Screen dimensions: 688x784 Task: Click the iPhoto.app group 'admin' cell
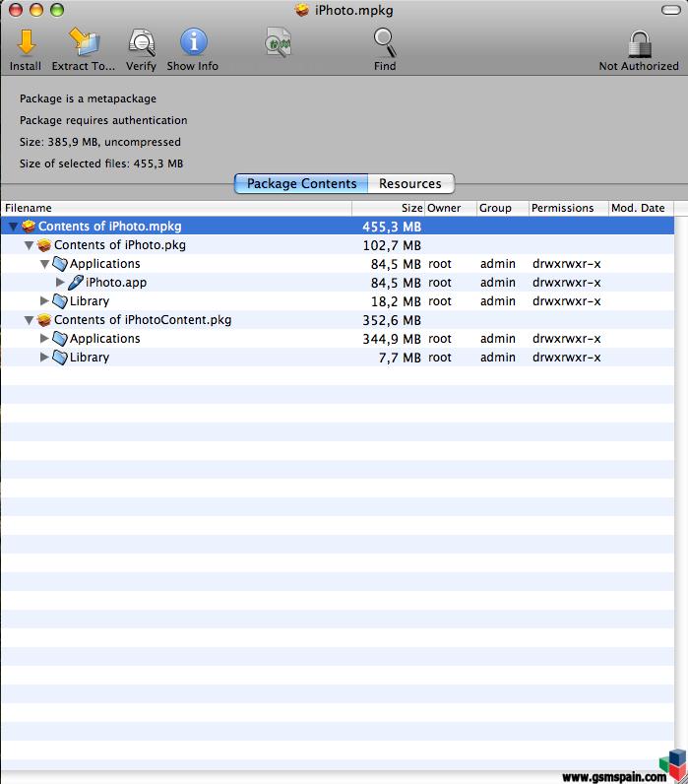[498, 283]
